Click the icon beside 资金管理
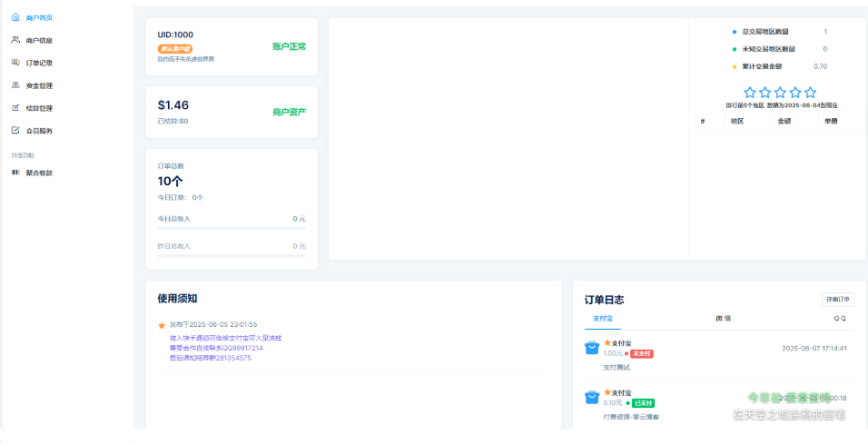This screenshot has width=868, height=445. click(x=15, y=85)
